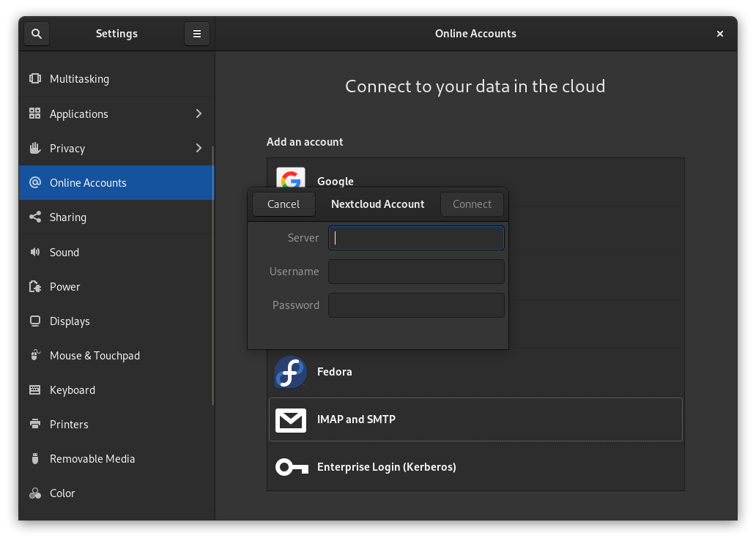
Task: Click the Multitasking sidebar icon
Action: pos(34,78)
